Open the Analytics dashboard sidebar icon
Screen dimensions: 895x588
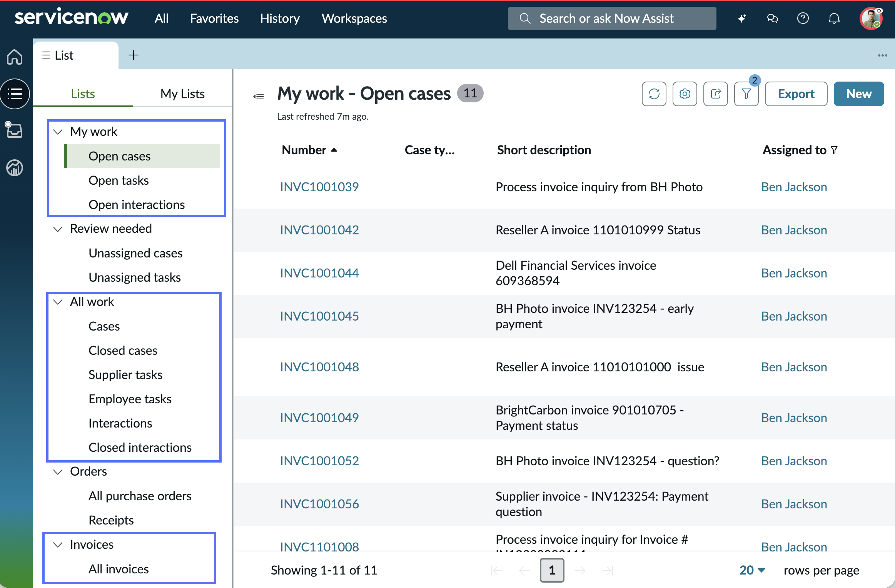[x=15, y=168]
